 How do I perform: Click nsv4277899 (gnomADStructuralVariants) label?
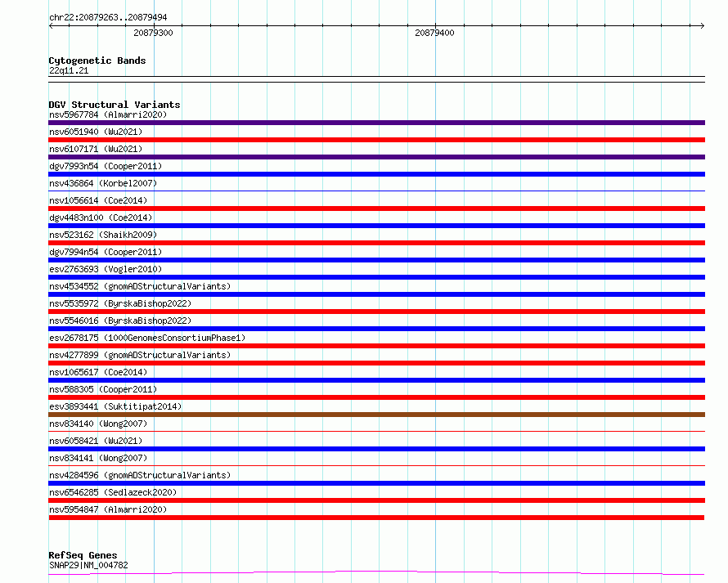140,355
